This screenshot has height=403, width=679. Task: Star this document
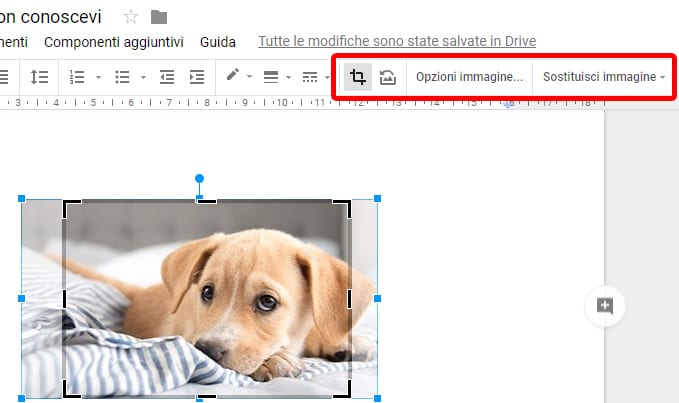click(131, 17)
